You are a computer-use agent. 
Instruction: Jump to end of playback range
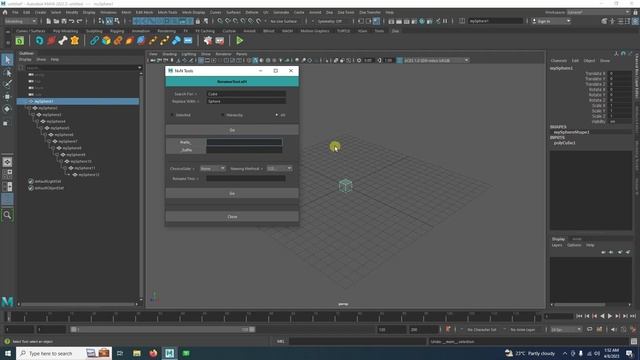click(633, 316)
